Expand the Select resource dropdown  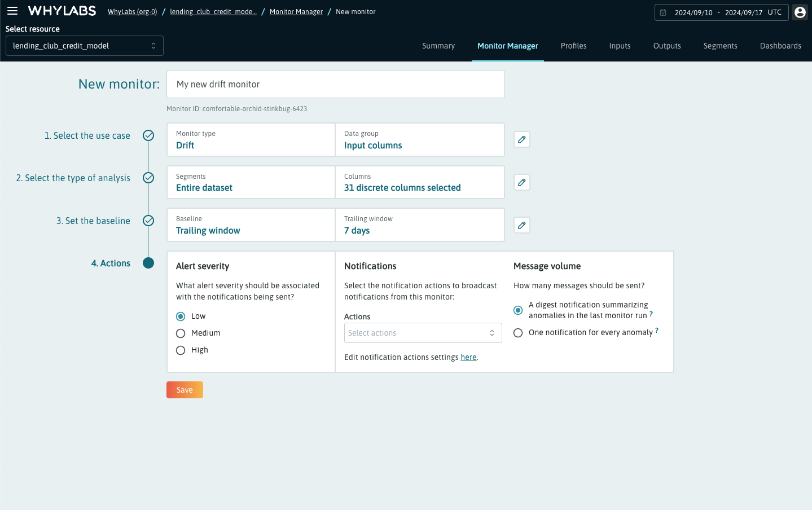tap(85, 46)
